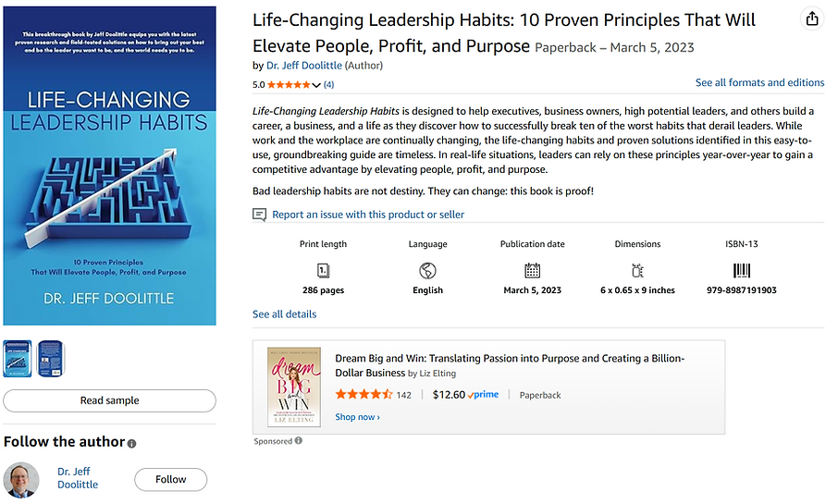Click the Dimensions ruler icon

pyautogui.click(x=637, y=271)
